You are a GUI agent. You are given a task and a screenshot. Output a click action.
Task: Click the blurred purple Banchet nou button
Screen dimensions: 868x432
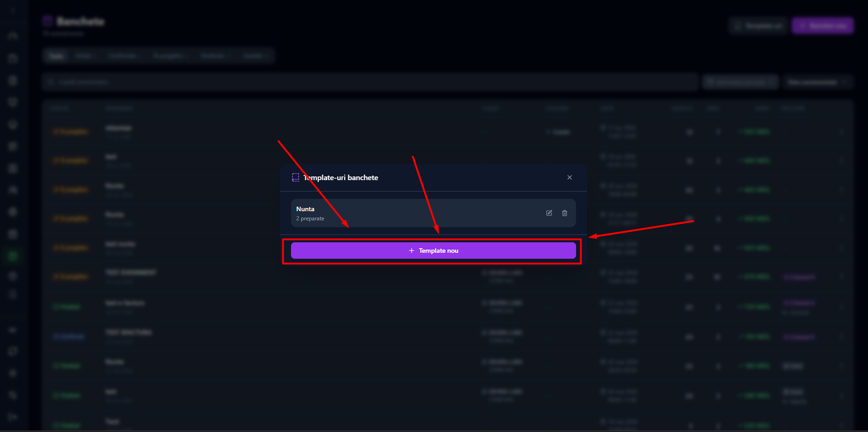click(x=823, y=26)
